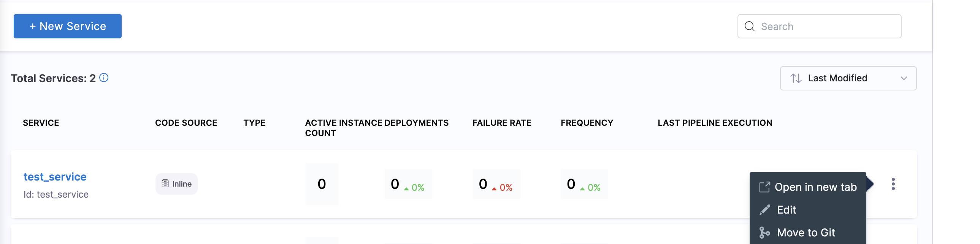Click the three-dot options menu for test_service
This screenshot has width=980, height=244.
coord(893,184)
